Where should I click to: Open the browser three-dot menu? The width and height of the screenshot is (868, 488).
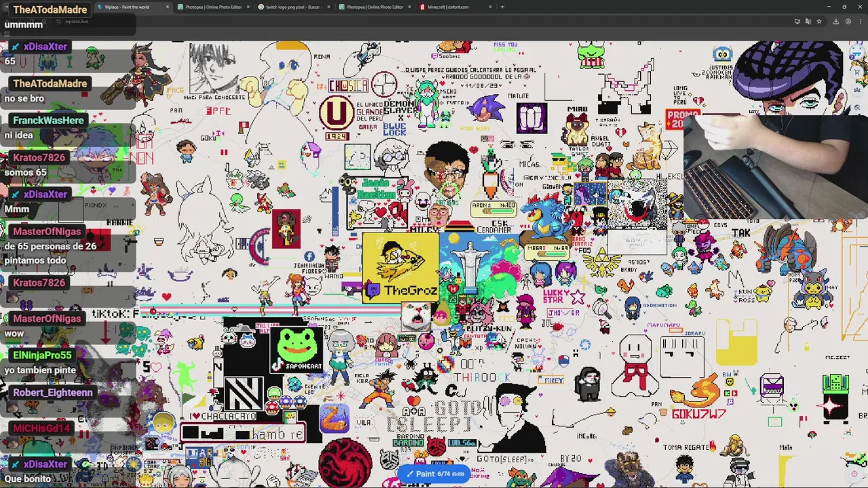(860, 22)
